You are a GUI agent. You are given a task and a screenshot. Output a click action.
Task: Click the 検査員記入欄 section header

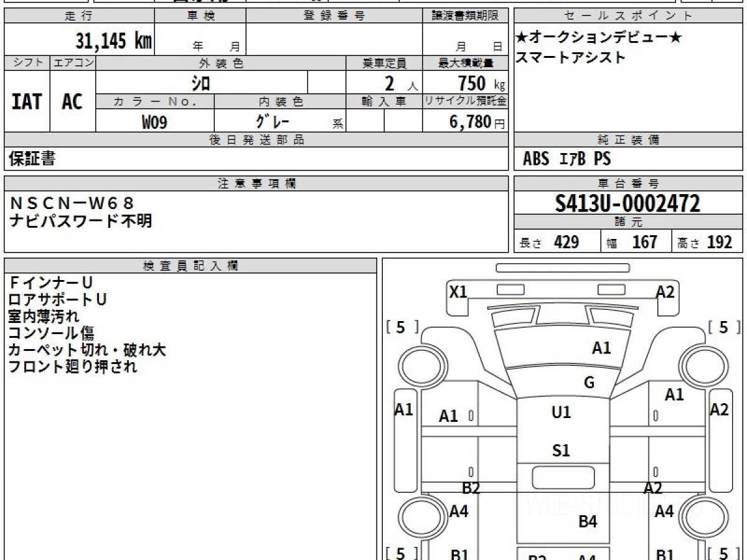(190, 266)
